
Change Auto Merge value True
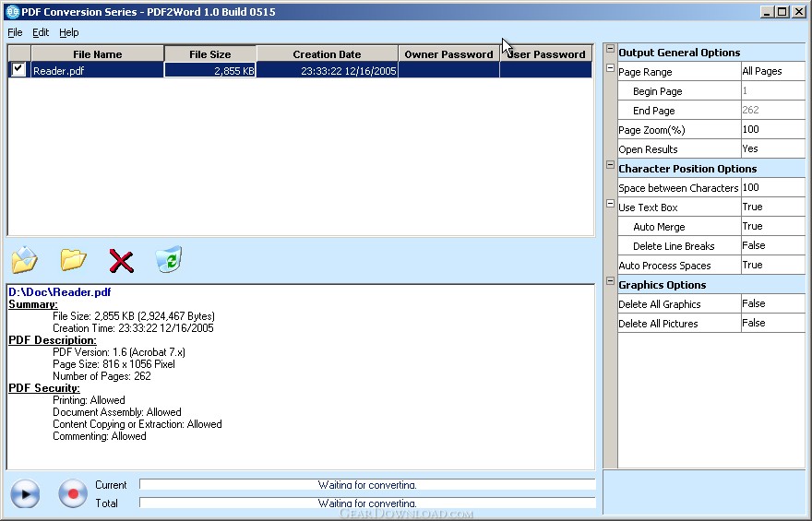point(772,227)
